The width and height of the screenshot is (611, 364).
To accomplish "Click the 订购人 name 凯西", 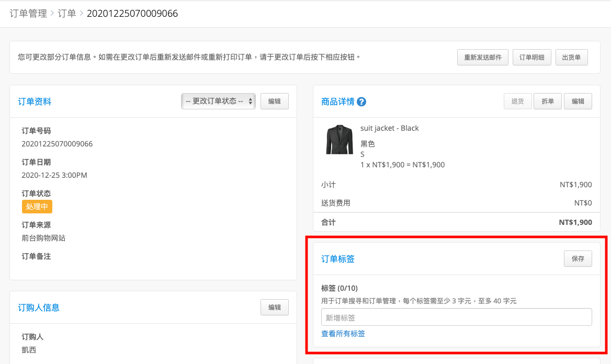I will (x=29, y=350).
